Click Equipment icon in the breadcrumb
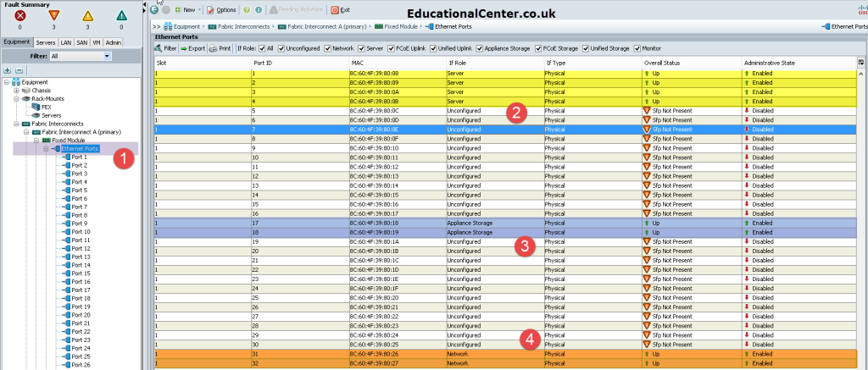Viewport: 868px width, 370px height. click(x=167, y=26)
